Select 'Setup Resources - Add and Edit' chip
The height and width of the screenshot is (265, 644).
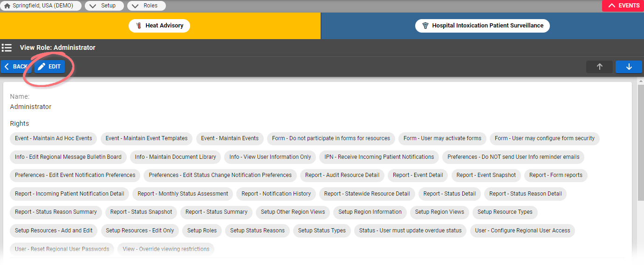click(54, 231)
